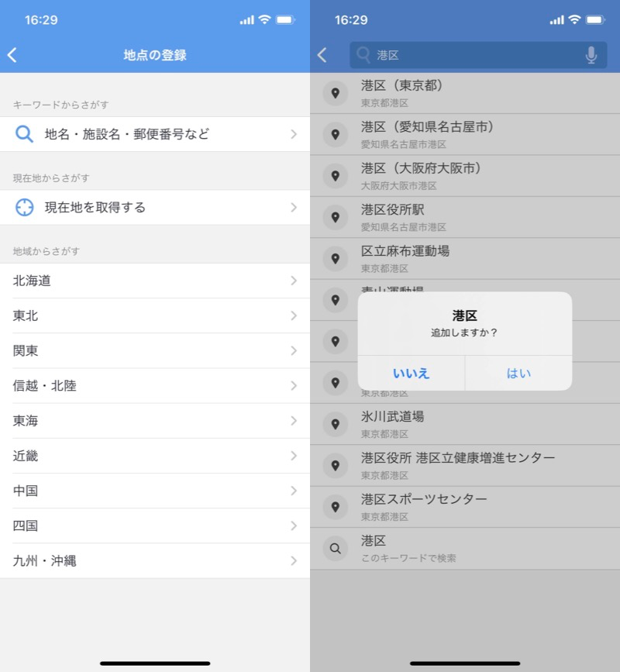The image size is (620, 672).
Task: Tap the search icon for このキーワードで検索
Action: point(335,548)
